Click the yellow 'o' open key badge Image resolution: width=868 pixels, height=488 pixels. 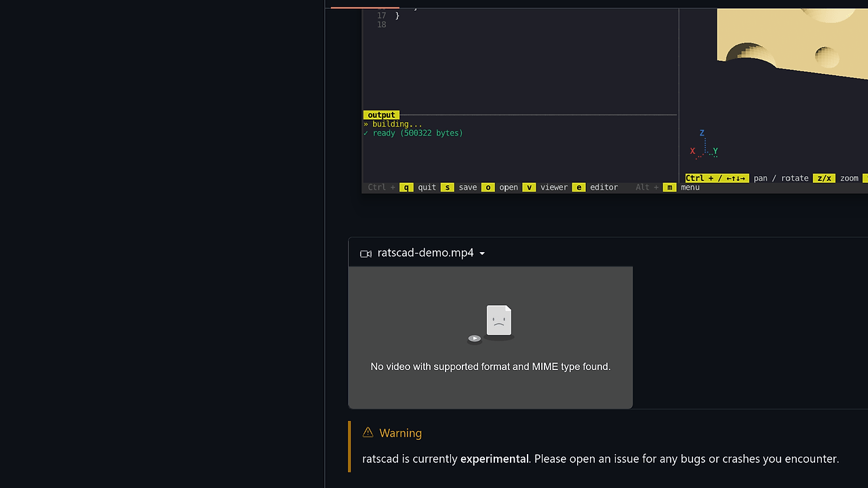pos(488,187)
